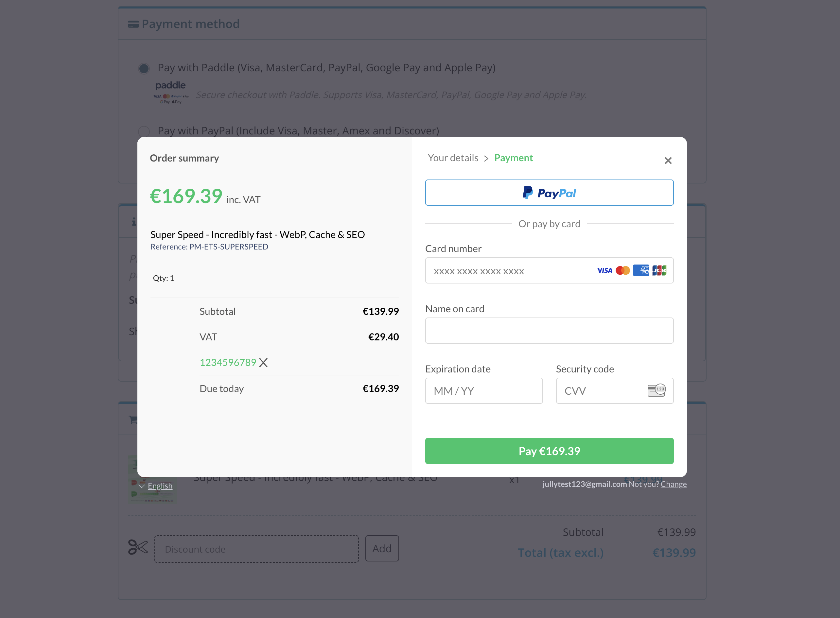This screenshot has width=840, height=618.
Task: Focus the Card number field
Action: (509, 270)
